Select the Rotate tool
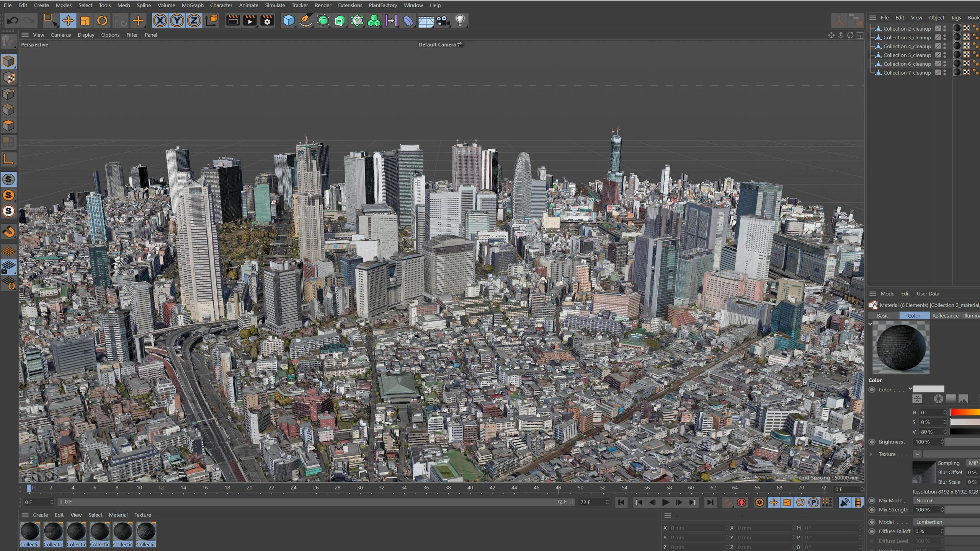The image size is (980, 551). coord(102,20)
